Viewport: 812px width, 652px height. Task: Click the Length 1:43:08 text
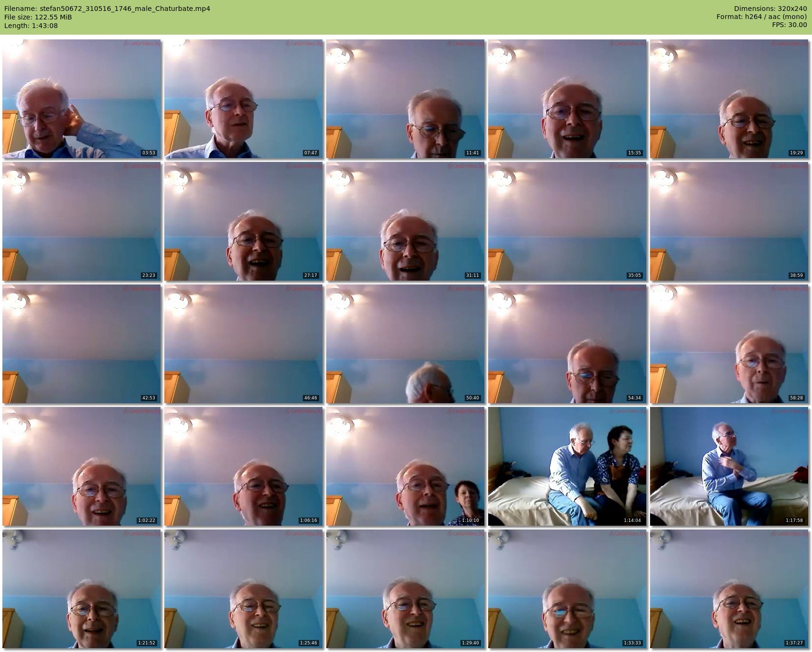(31, 26)
